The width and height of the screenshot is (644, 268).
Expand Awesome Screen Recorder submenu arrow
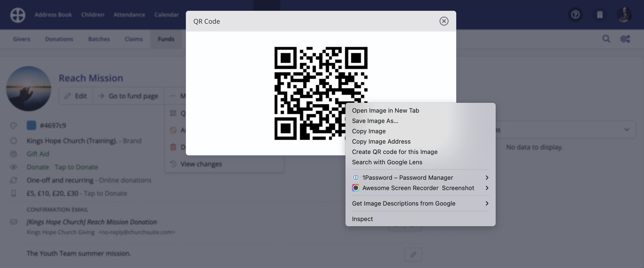click(x=487, y=188)
